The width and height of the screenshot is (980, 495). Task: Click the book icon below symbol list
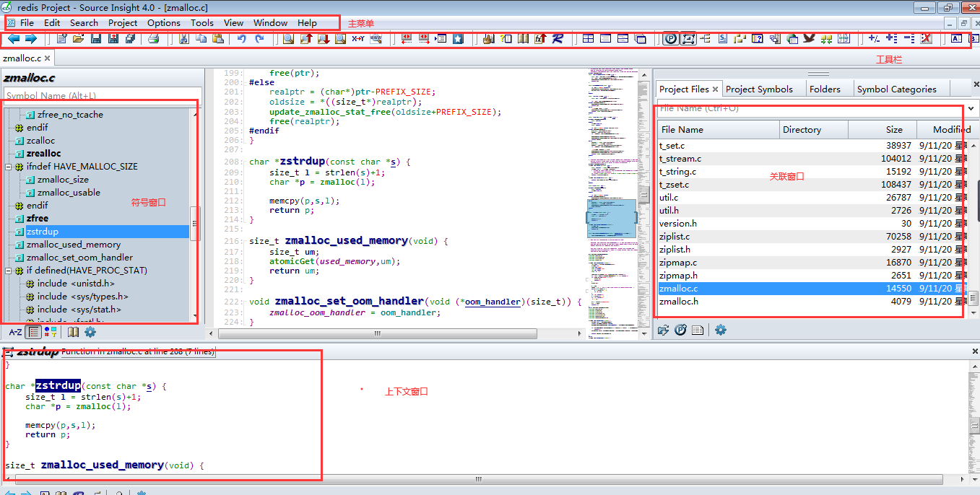pos(73,332)
